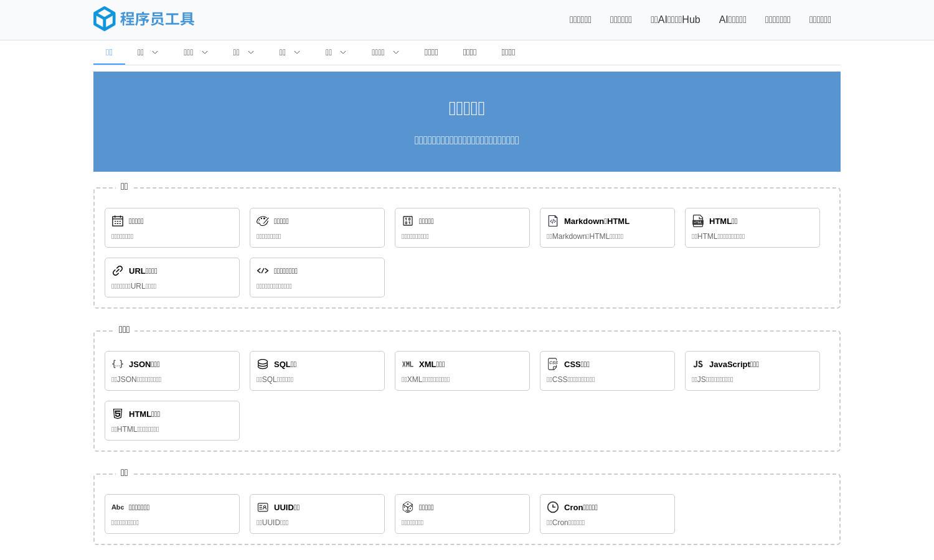Click the description text containing URL
Viewport: 934px width, 560px height.
pos(134,286)
